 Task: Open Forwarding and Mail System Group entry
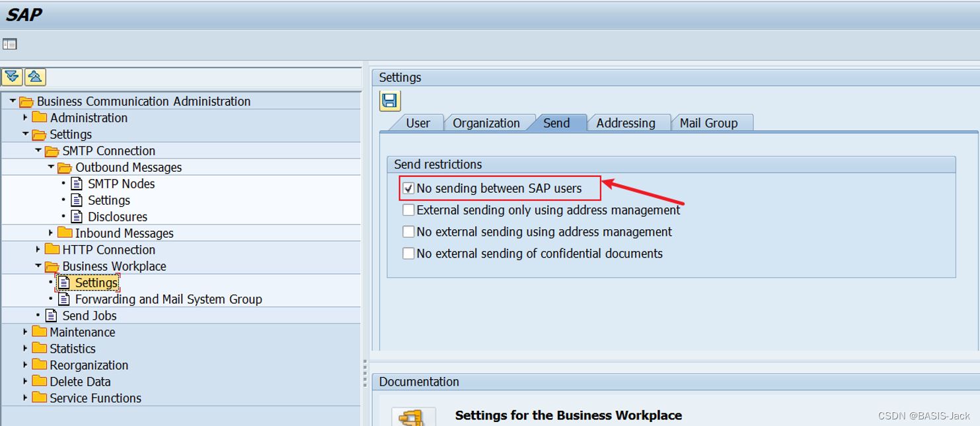pos(169,299)
